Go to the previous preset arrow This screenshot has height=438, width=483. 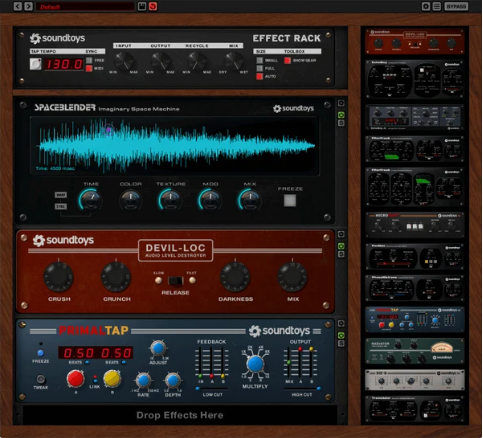tap(17, 6)
